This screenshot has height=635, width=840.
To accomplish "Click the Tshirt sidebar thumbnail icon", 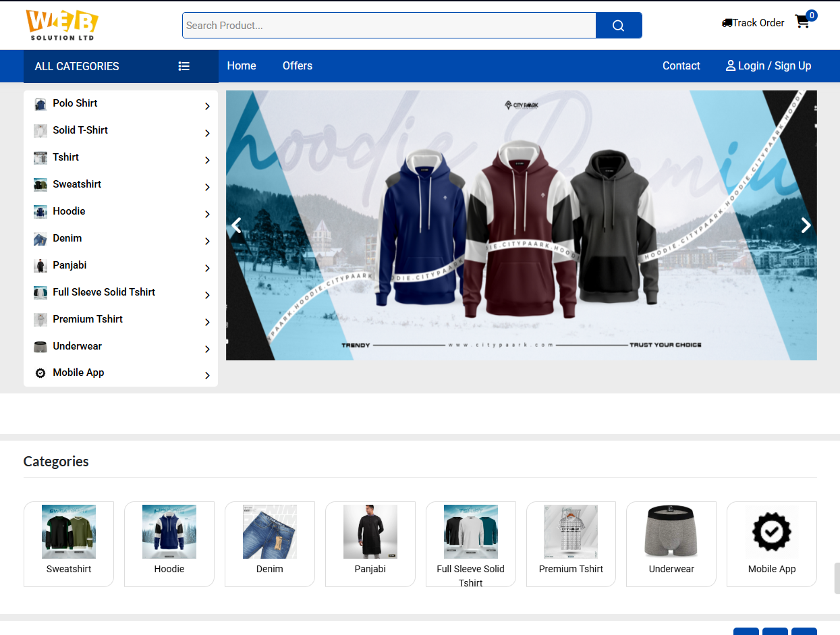I will point(40,158).
